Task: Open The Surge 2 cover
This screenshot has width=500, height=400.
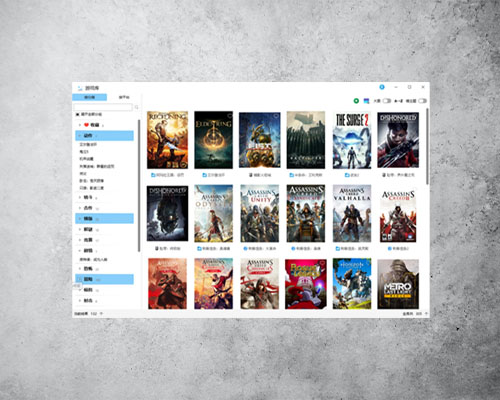Action: 352,140
